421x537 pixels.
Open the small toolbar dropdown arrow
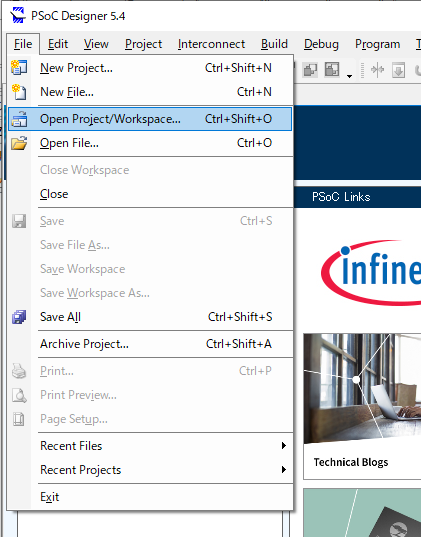349,76
